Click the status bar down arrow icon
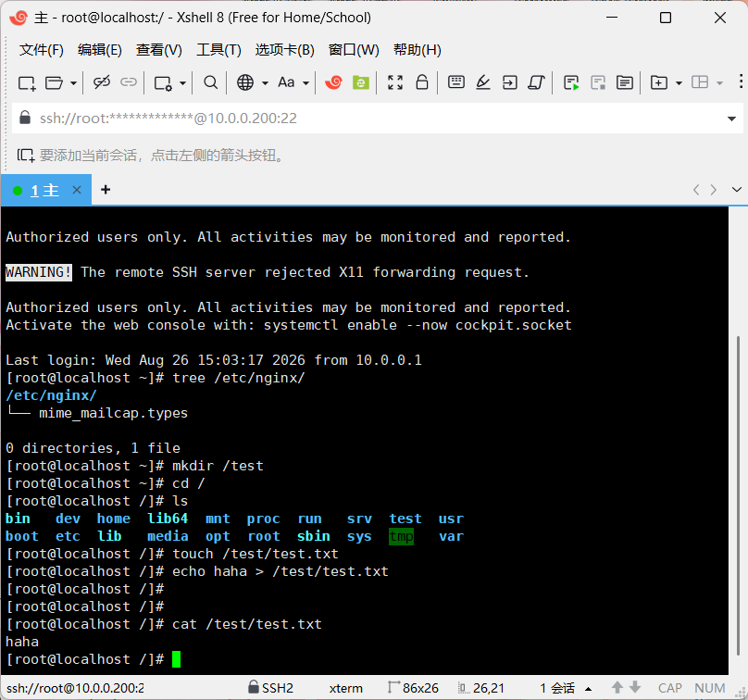Image resolution: width=748 pixels, height=700 pixels. 635,687
